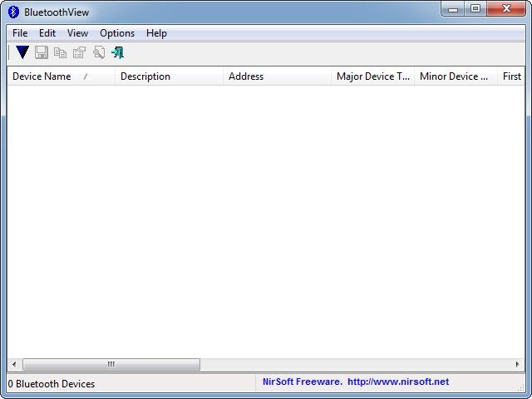Click the scrollbar left arrow
Image resolution: width=532 pixels, height=399 pixels.
14,364
